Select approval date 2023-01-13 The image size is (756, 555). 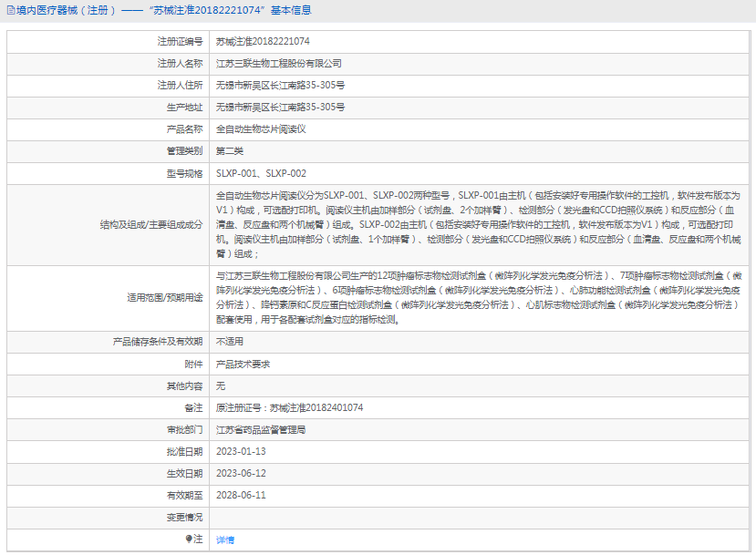click(x=241, y=451)
